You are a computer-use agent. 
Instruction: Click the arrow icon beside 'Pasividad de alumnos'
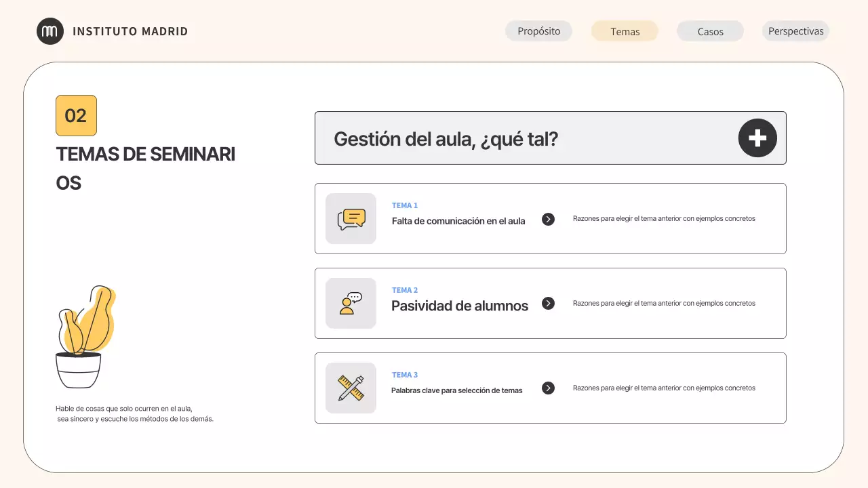click(548, 303)
